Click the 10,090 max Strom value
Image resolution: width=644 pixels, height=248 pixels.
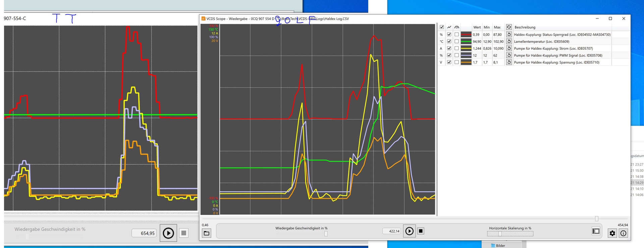pyautogui.click(x=498, y=48)
